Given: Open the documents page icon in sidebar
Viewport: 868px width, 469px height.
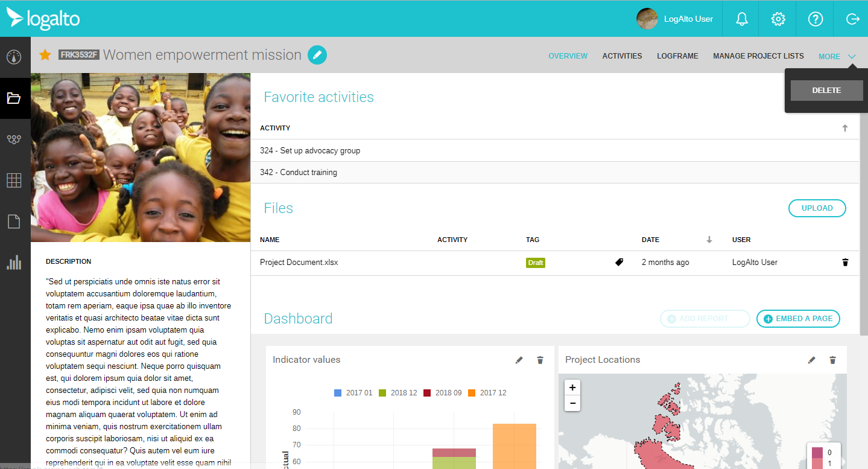Looking at the screenshot, I should [14, 221].
